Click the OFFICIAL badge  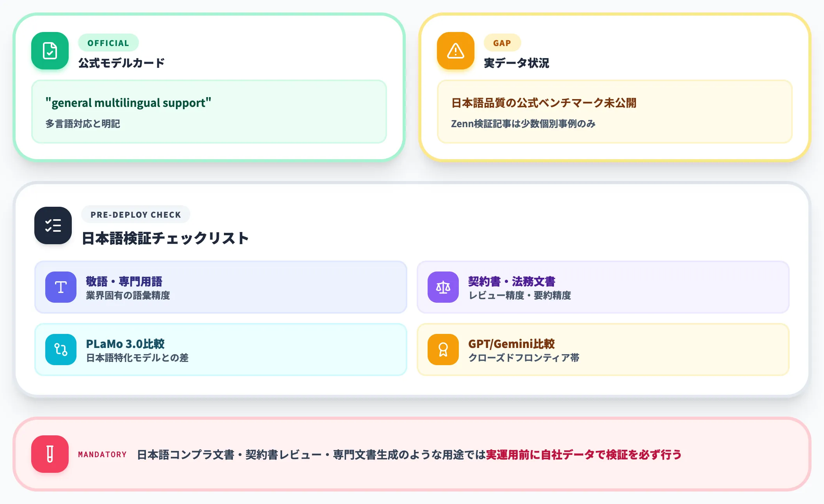108,43
